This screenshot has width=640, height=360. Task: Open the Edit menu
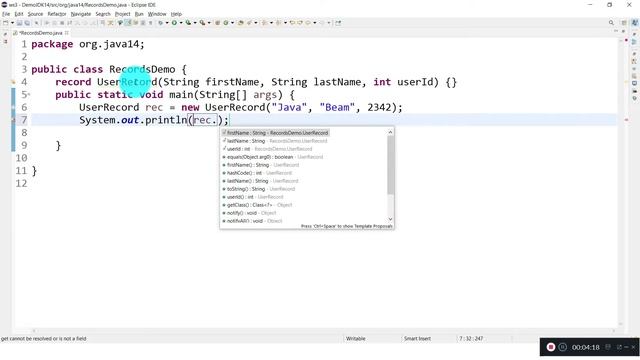(x=19, y=14)
